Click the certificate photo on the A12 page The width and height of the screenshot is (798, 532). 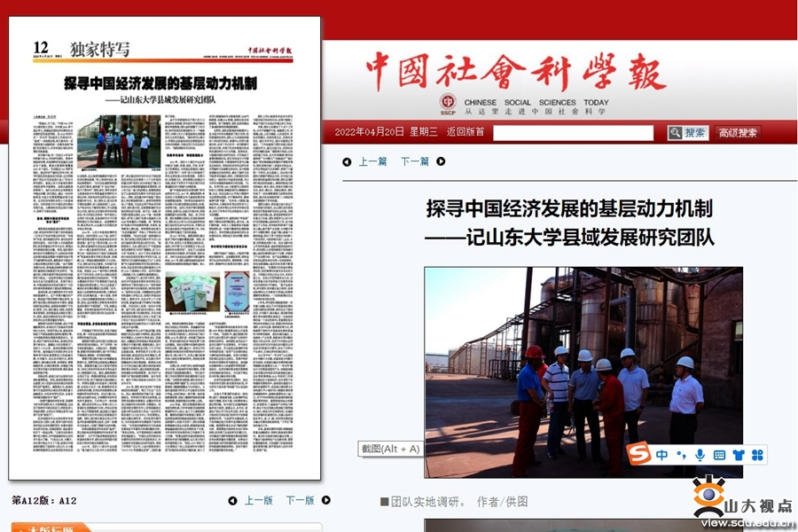tap(237, 291)
